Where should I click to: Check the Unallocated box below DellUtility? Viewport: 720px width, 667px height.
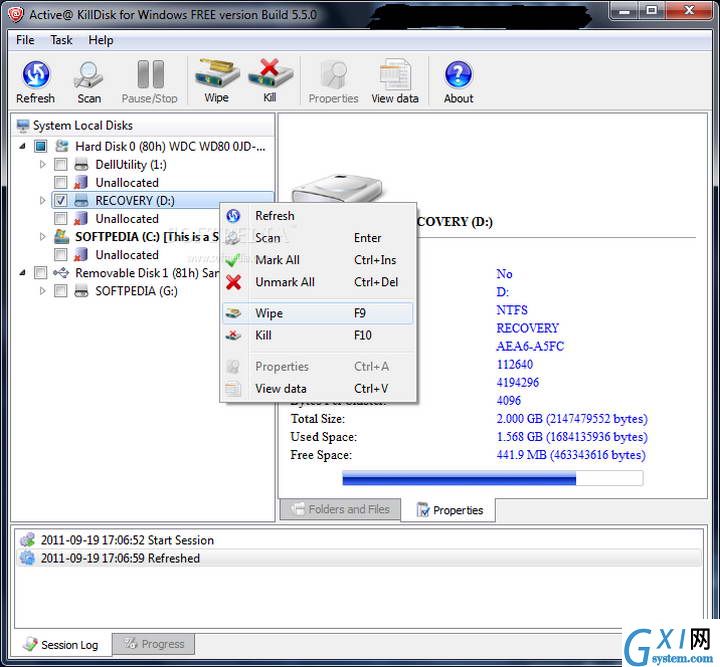point(61,183)
